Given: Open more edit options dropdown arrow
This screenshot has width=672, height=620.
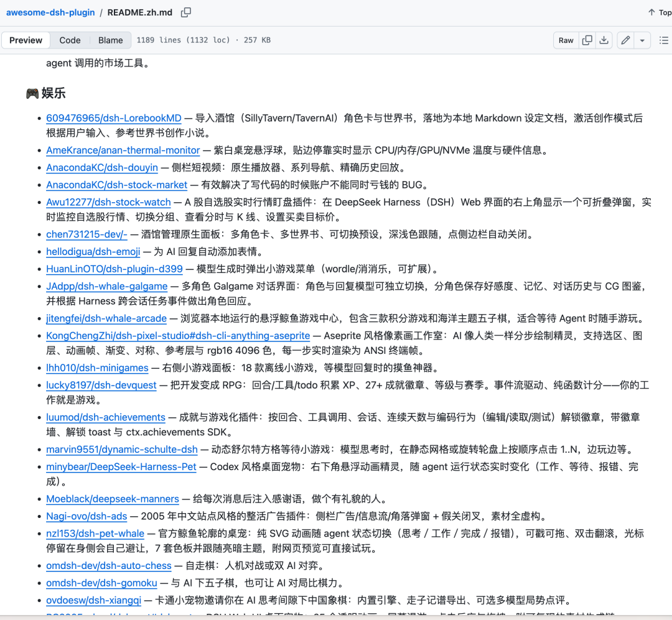Looking at the screenshot, I should (x=642, y=40).
